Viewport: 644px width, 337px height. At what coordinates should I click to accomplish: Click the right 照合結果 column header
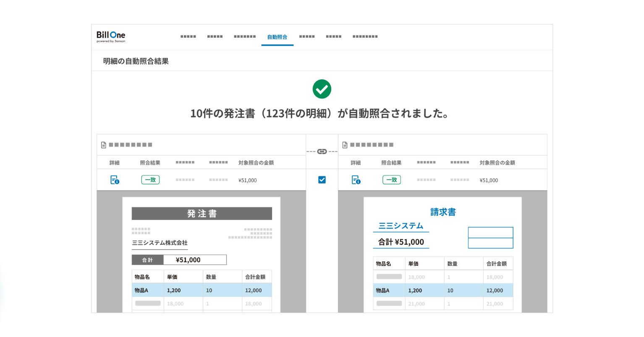(x=392, y=163)
